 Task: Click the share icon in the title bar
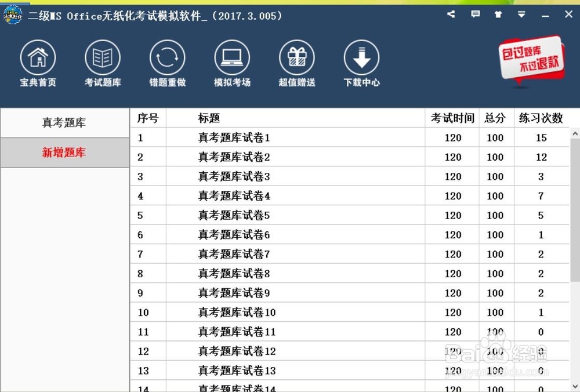tap(451, 14)
